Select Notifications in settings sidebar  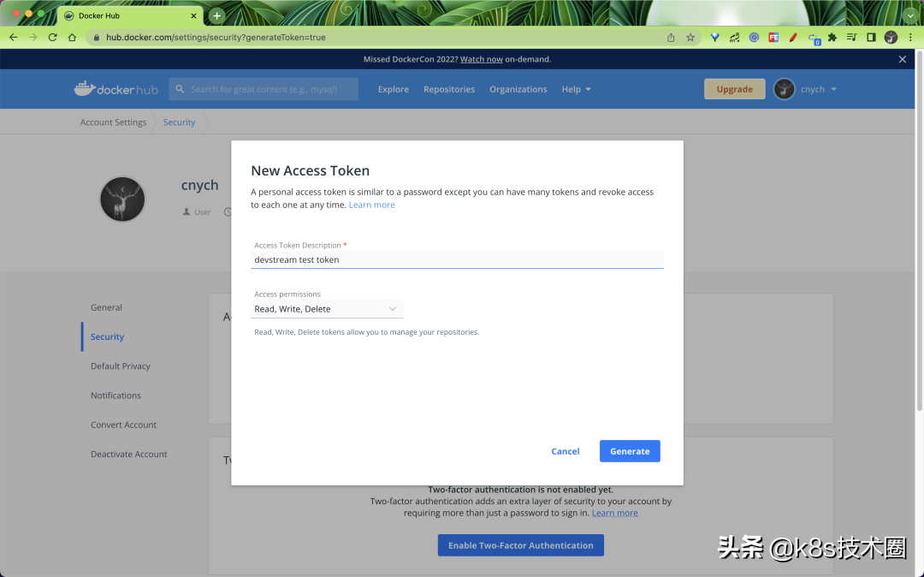[x=115, y=396]
